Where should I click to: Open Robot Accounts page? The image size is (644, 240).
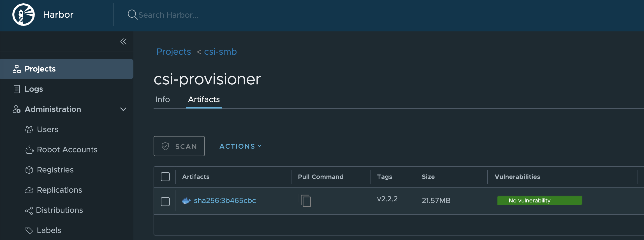click(x=67, y=150)
